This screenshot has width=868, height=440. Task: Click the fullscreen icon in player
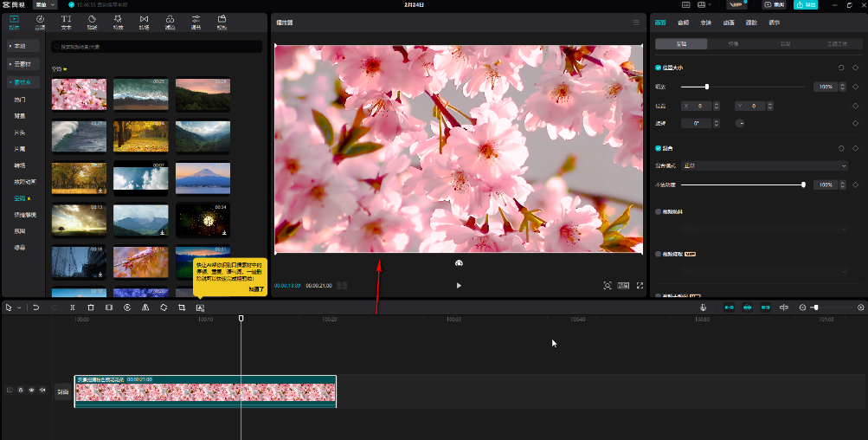pyautogui.click(x=640, y=285)
